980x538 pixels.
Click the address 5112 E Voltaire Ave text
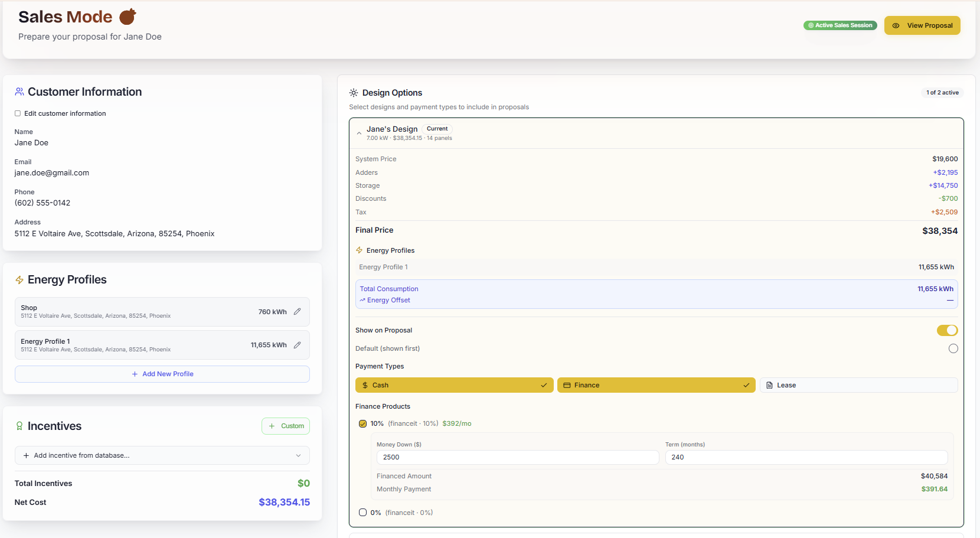coord(115,234)
